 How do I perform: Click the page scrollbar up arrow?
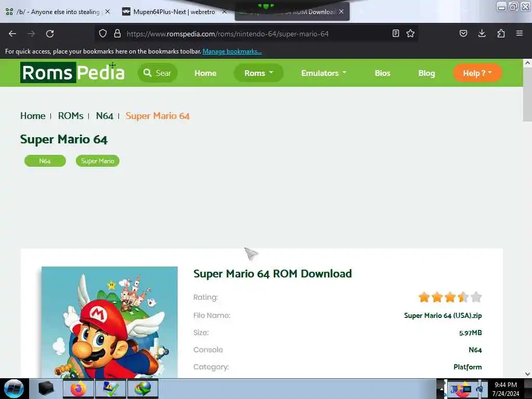pos(527,63)
